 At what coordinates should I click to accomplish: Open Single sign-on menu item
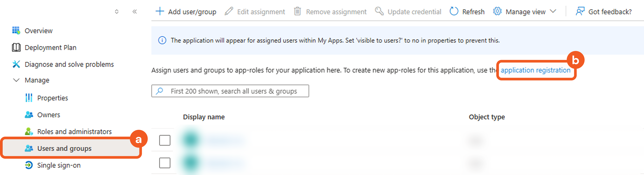pyautogui.click(x=59, y=165)
